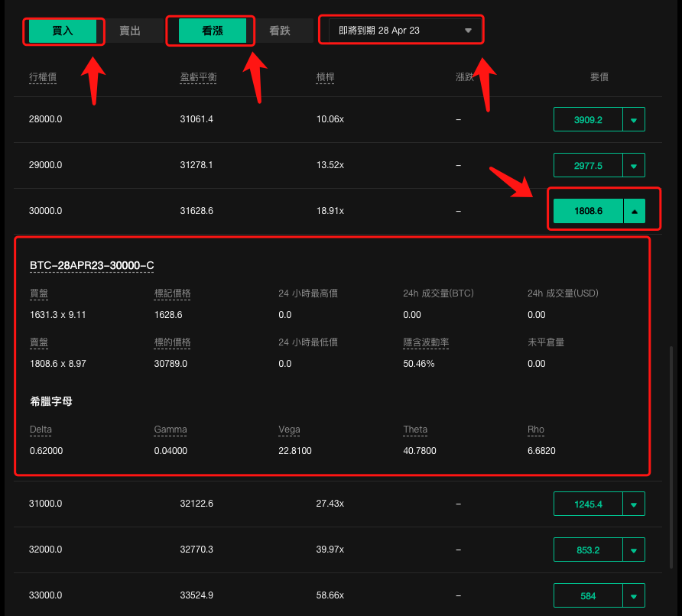Click ask price 584 button
This screenshot has height=616, width=682.
(588, 596)
